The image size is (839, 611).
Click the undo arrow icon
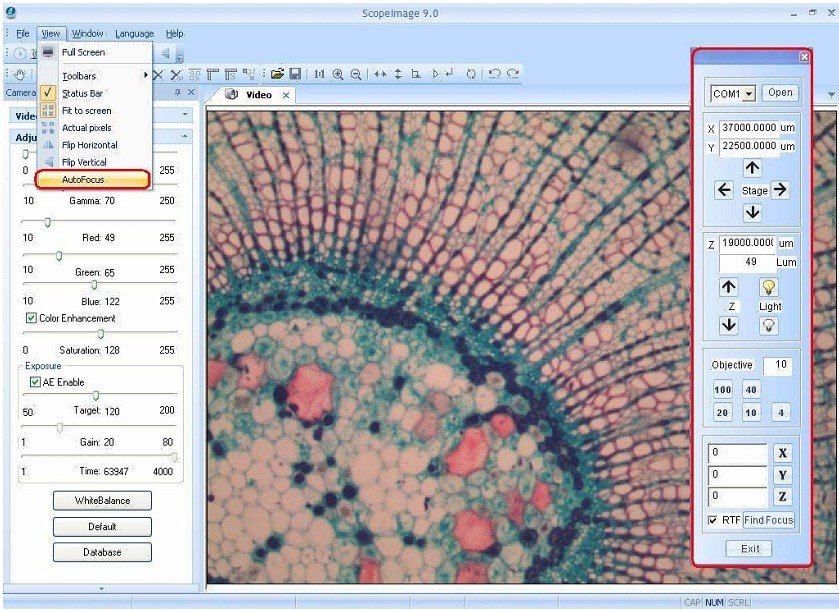click(x=494, y=74)
